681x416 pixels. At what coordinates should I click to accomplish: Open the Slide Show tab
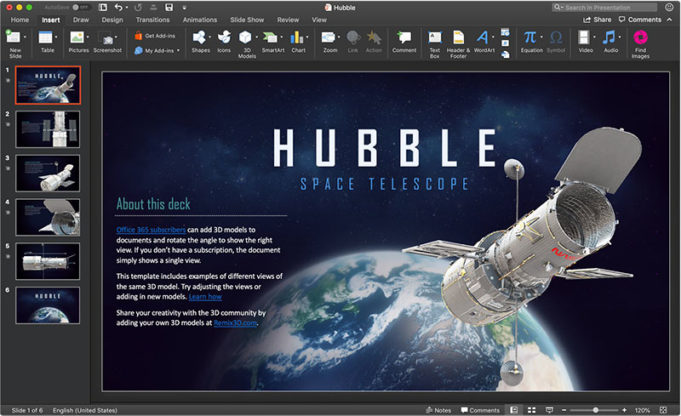coord(247,20)
